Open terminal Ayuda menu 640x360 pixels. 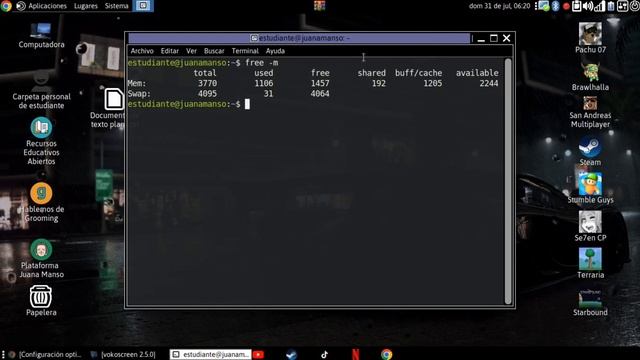tap(275, 51)
